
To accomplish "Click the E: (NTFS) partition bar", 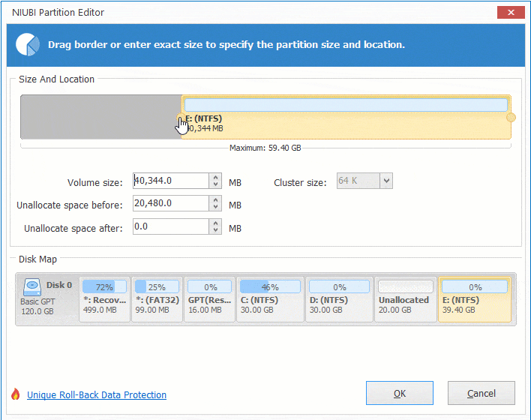I will tap(346, 117).
